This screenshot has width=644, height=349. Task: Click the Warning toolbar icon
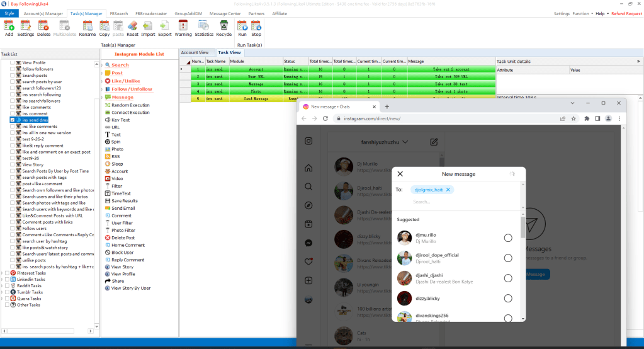(x=183, y=28)
